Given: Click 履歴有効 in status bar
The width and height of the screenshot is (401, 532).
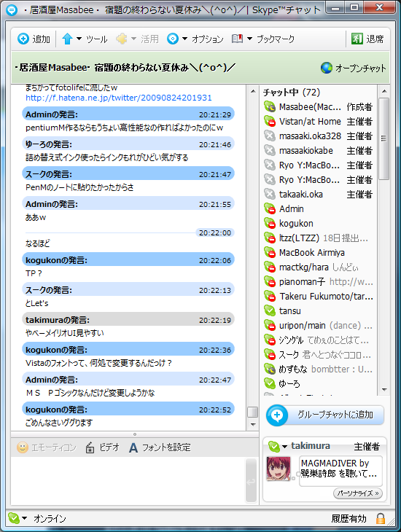Looking at the screenshot, I should coord(349,518).
